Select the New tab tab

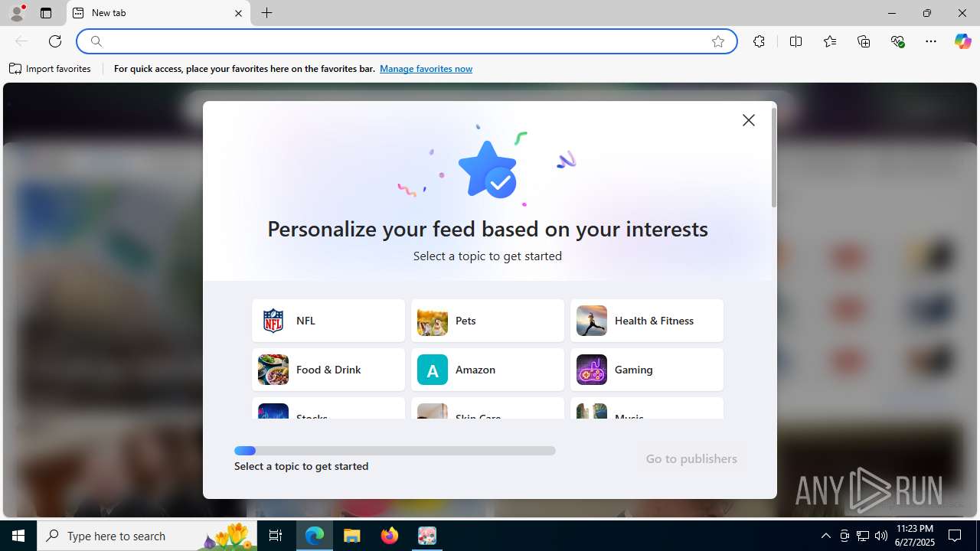click(158, 13)
